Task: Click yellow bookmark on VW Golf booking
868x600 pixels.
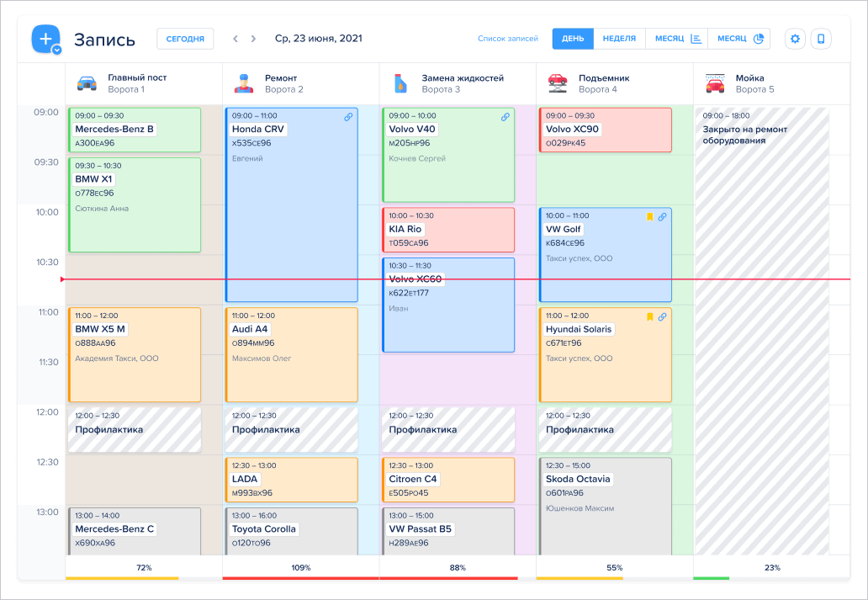Action: pos(650,216)
